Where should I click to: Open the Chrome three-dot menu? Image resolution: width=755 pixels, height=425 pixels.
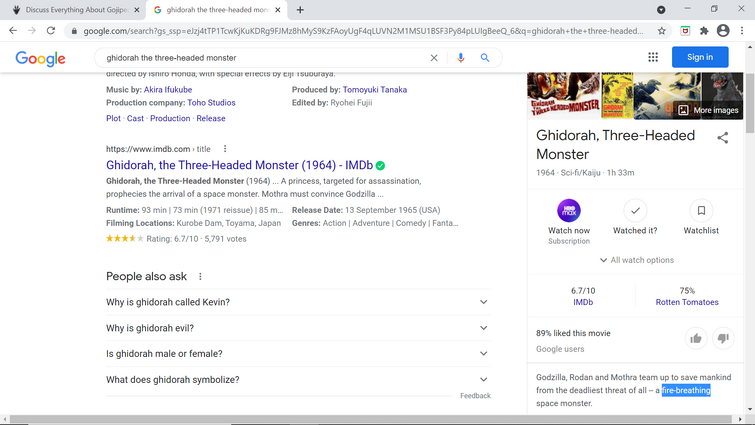[x=742, y=31]
